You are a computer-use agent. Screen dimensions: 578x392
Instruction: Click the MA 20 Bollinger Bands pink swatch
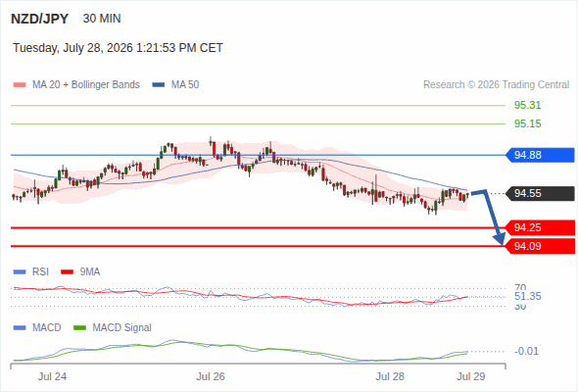(20, 85)
